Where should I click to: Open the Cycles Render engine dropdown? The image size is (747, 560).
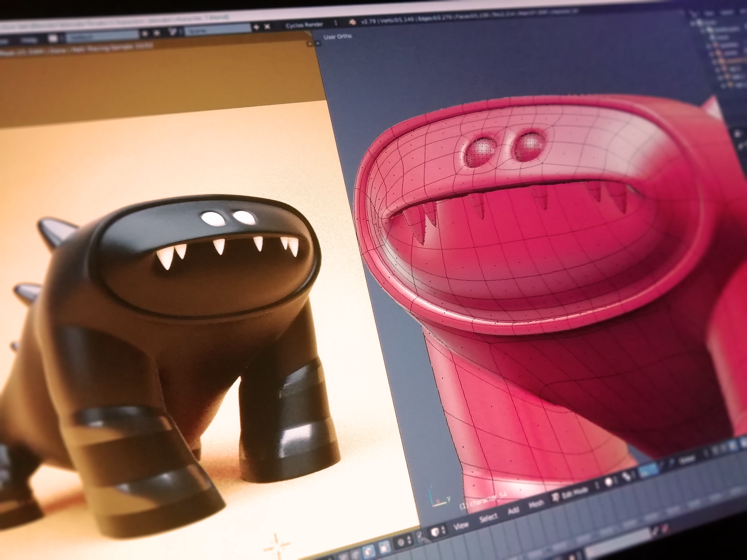click(311, 24)
